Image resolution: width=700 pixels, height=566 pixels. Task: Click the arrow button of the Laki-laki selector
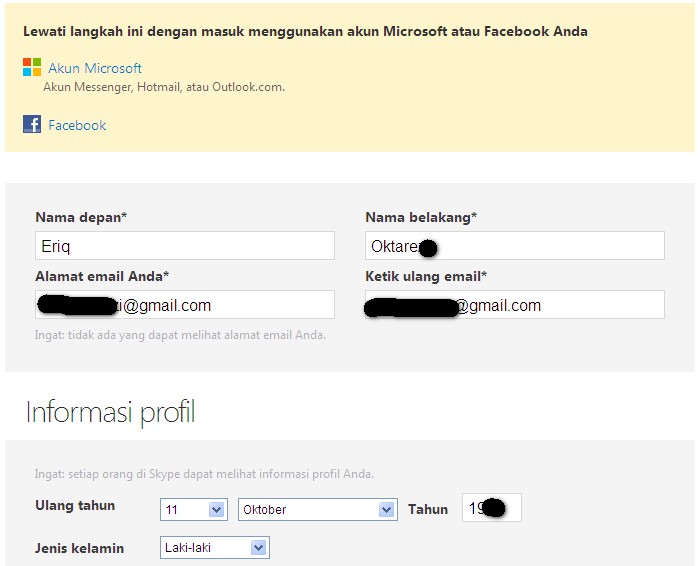258,548
